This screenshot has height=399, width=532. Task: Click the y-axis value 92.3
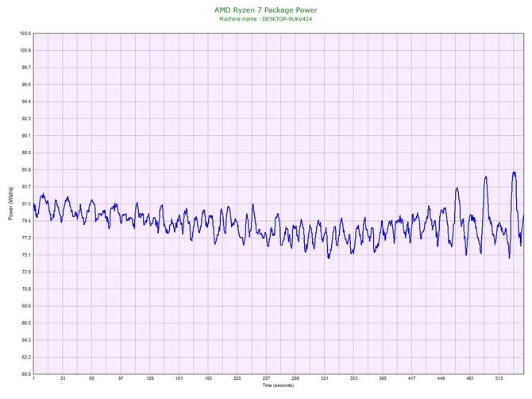(26, 118)
